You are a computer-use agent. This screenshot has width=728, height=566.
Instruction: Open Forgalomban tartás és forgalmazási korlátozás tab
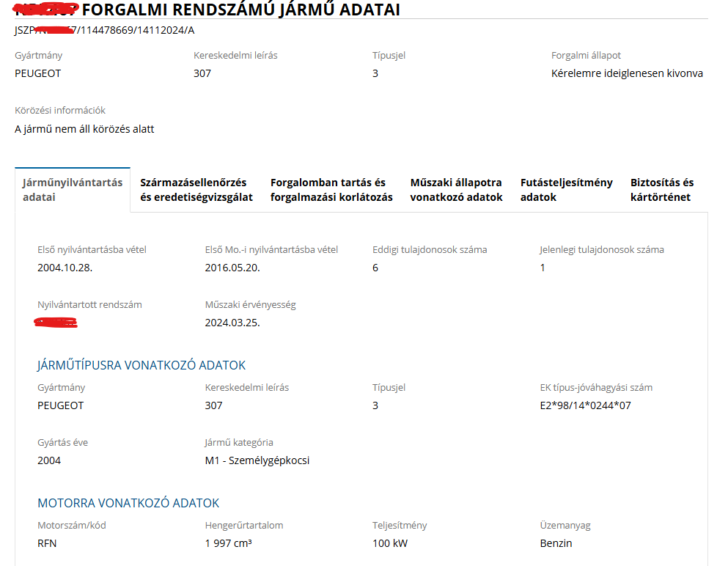point(331,190)
